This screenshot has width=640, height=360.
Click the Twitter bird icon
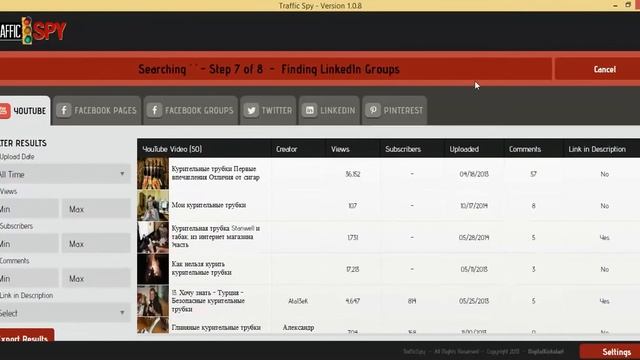point(251,110)
